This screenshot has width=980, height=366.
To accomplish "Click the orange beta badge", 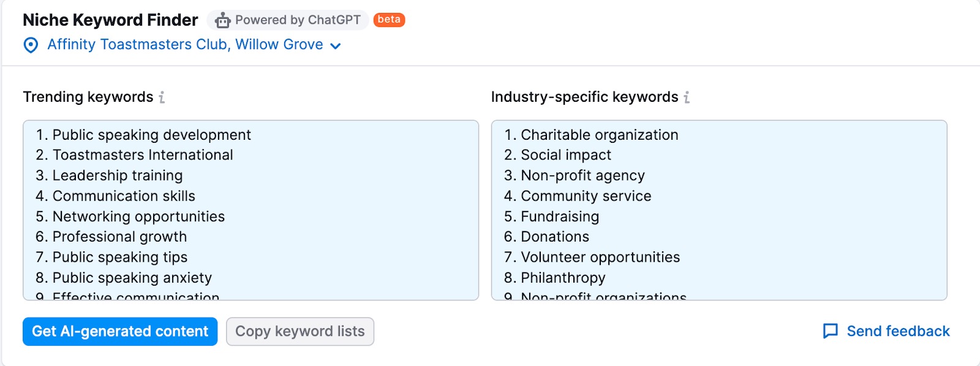I will (389, 20).
